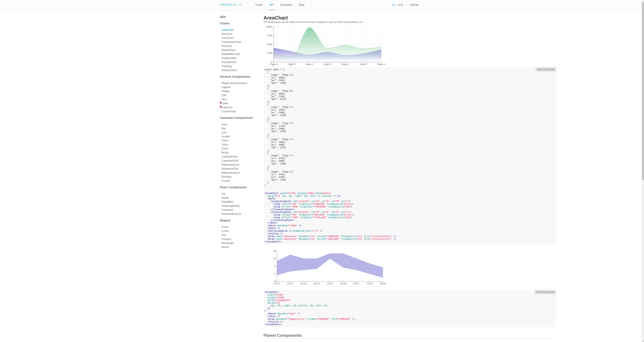Switch to the Examples tab
The image size is (644, 342).
point(286,5)
